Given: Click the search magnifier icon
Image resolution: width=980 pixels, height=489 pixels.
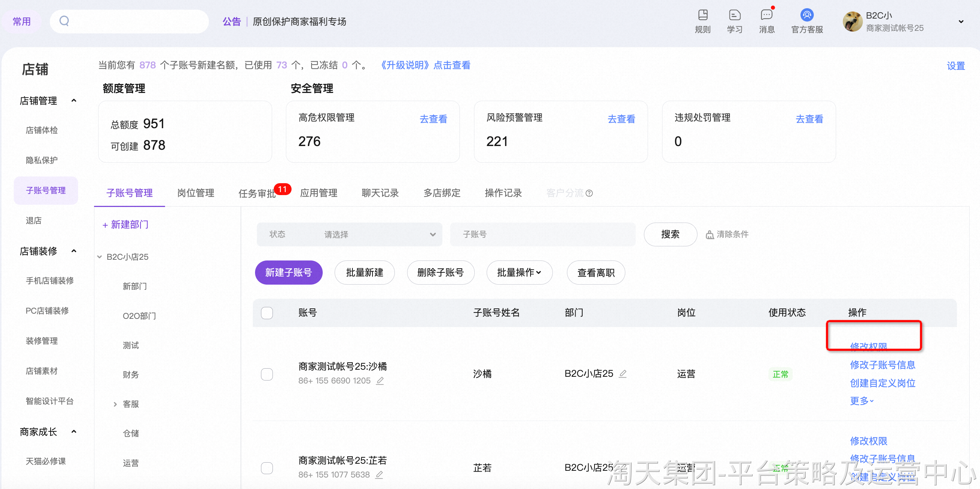Looking at the screenshot, I should point(64,21).
